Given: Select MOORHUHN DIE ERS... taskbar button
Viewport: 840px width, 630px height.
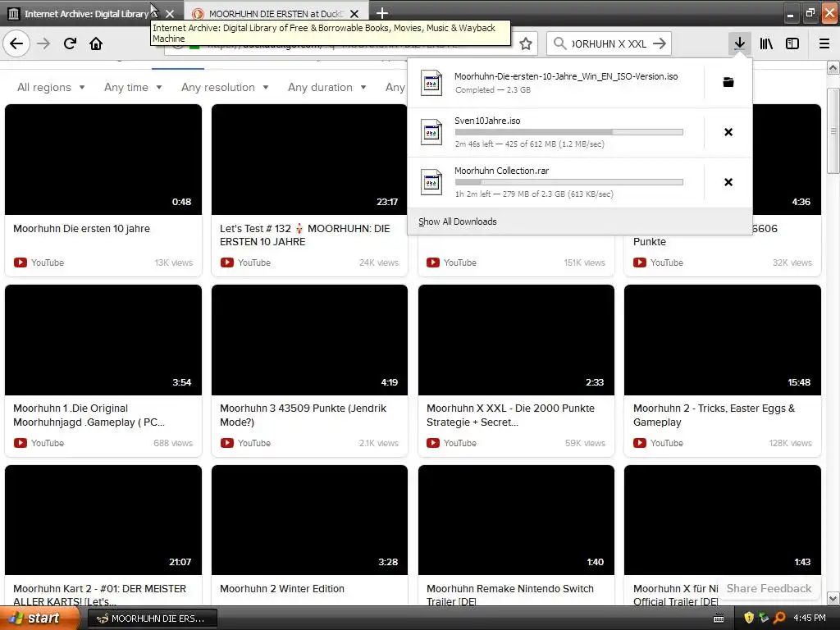Looking at the screenshot, I should coord(152,619).
